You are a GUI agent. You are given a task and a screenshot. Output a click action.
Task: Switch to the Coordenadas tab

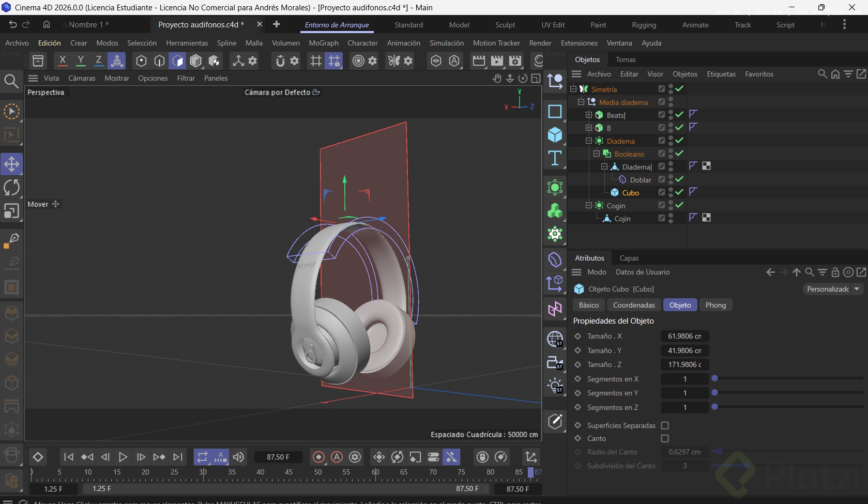tap(634, 305)
